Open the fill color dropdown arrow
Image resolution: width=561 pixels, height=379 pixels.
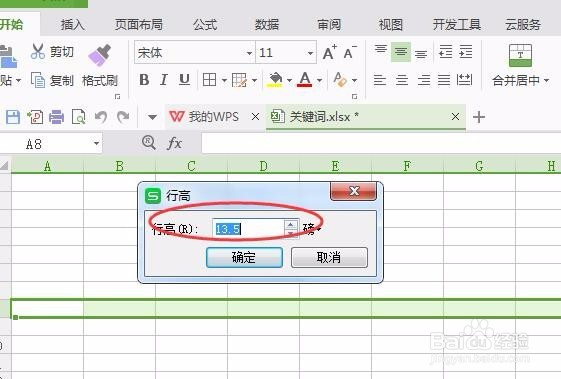(x=289, y=80)
